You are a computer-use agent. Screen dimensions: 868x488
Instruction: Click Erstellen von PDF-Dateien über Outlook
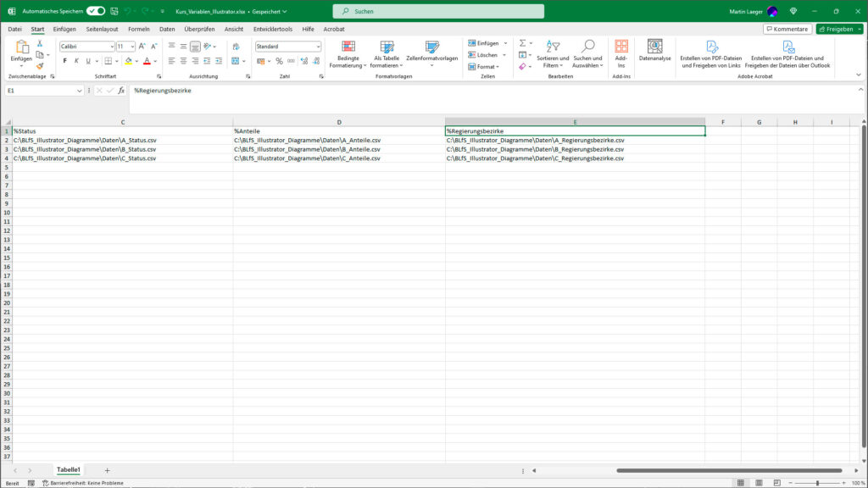(x=787, y=54)
